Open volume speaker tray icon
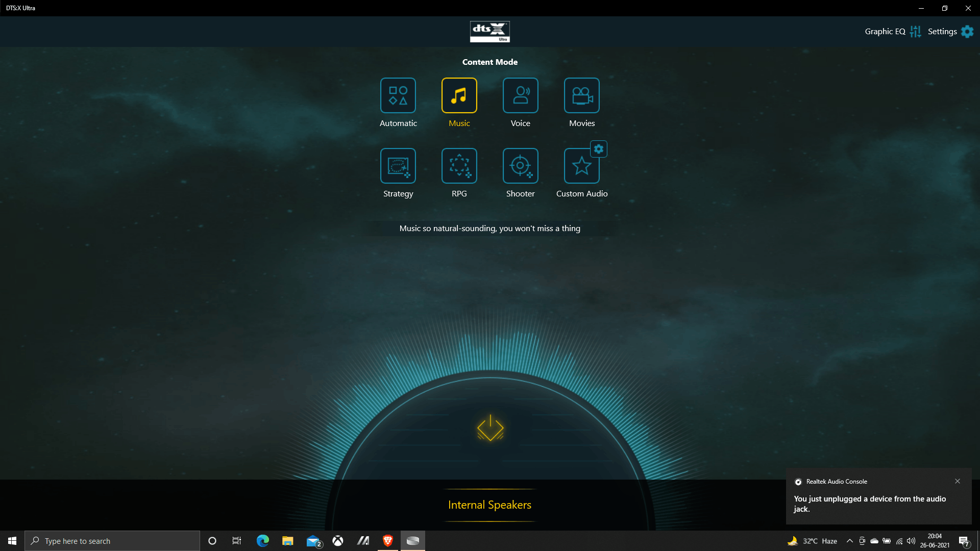Image resolution: width=980 pixels, height=551 pixels. pyautogui.click(x=911, y=541)
